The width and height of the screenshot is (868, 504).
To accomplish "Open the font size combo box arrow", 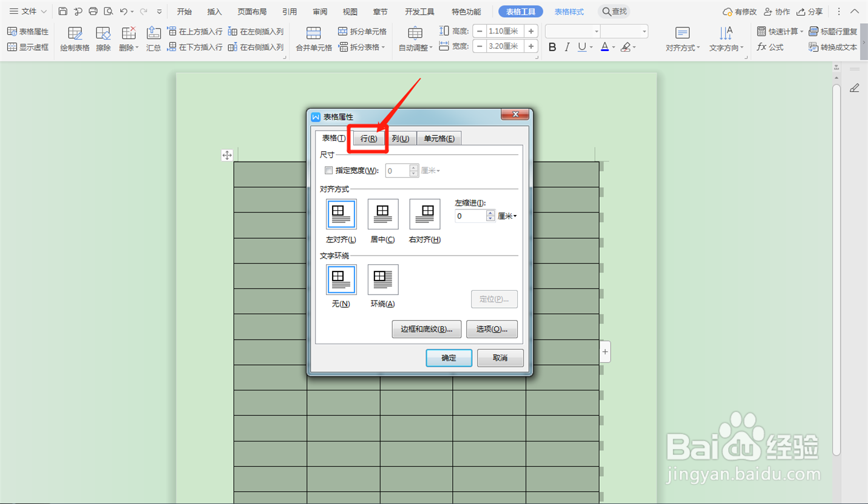I will tap(644, 32).
